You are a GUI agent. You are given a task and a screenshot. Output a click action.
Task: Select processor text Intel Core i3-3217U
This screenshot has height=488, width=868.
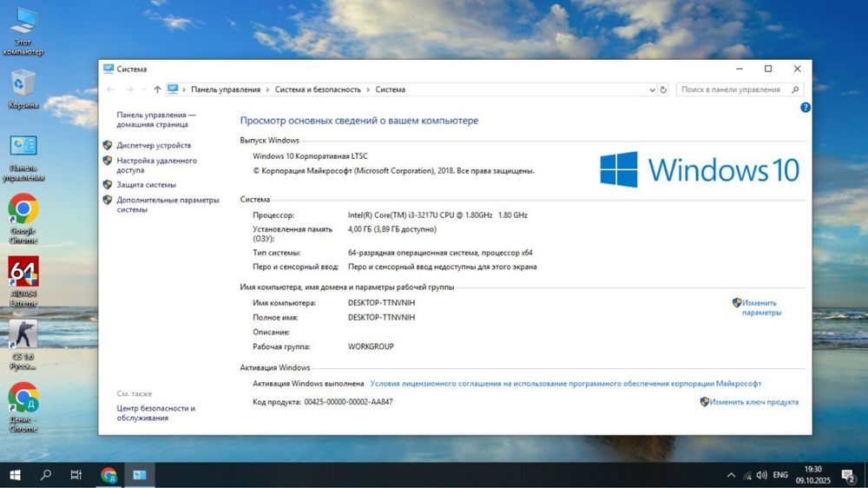pos(437,215)
